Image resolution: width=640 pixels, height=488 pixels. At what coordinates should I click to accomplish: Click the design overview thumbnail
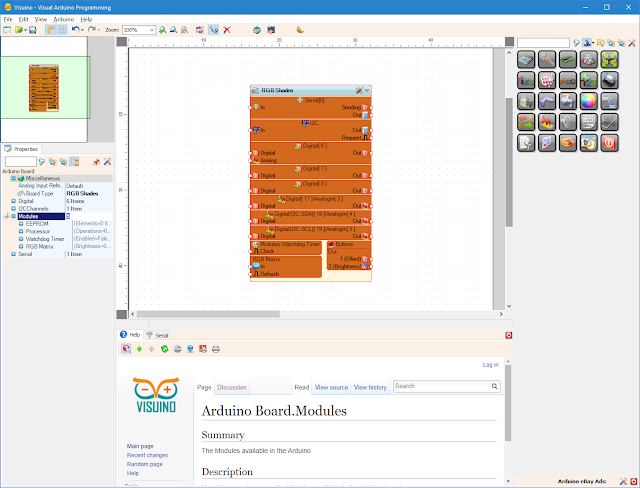[44, 88]
